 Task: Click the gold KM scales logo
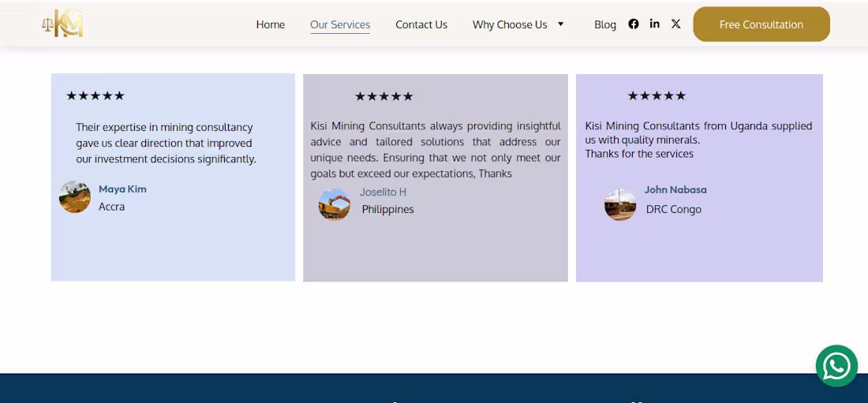point(62,24)
